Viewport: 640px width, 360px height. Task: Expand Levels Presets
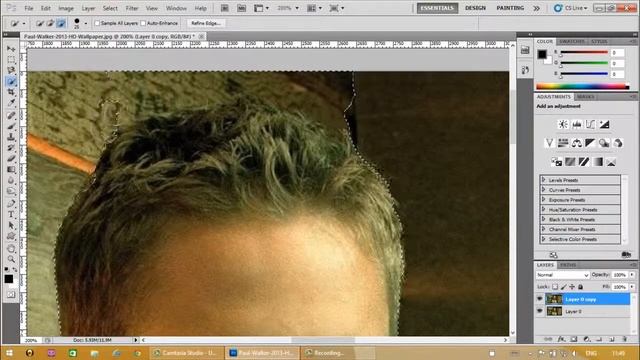(544, 180)
